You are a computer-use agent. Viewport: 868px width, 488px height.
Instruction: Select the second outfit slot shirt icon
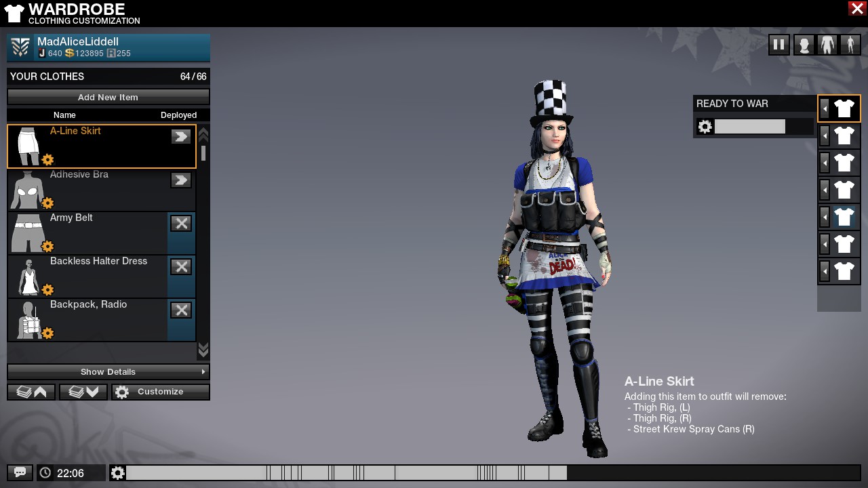point(844,136)
